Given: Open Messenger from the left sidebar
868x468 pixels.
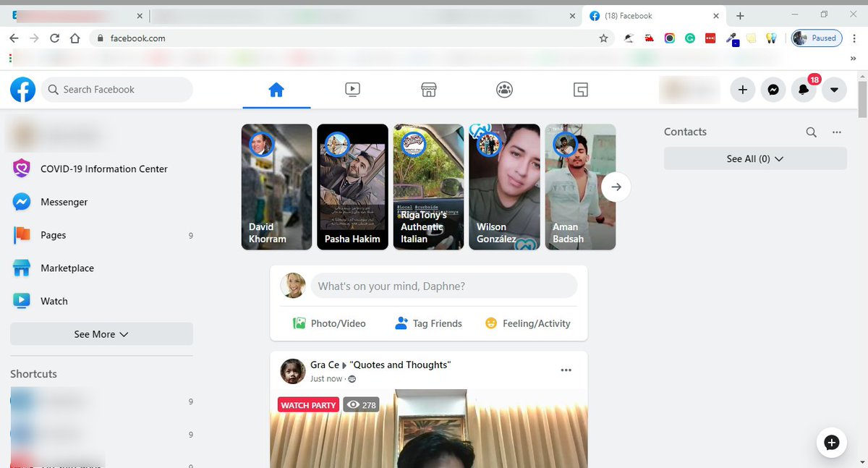Looking at the screenshot, I should (102, 202).
